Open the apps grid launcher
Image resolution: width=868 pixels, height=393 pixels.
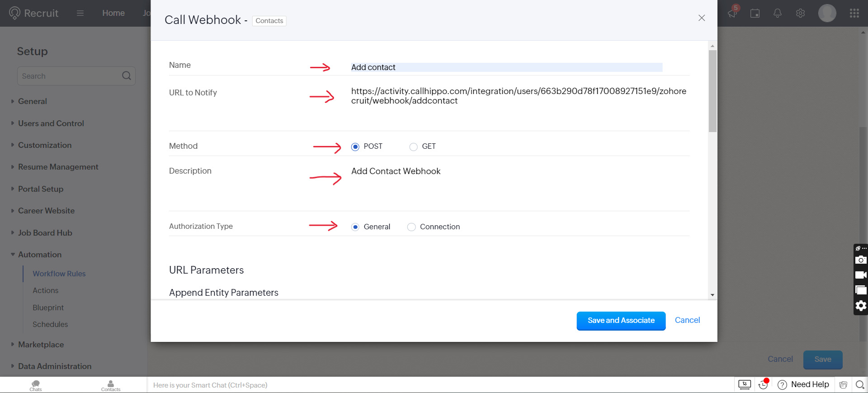[x=854, y=13]
